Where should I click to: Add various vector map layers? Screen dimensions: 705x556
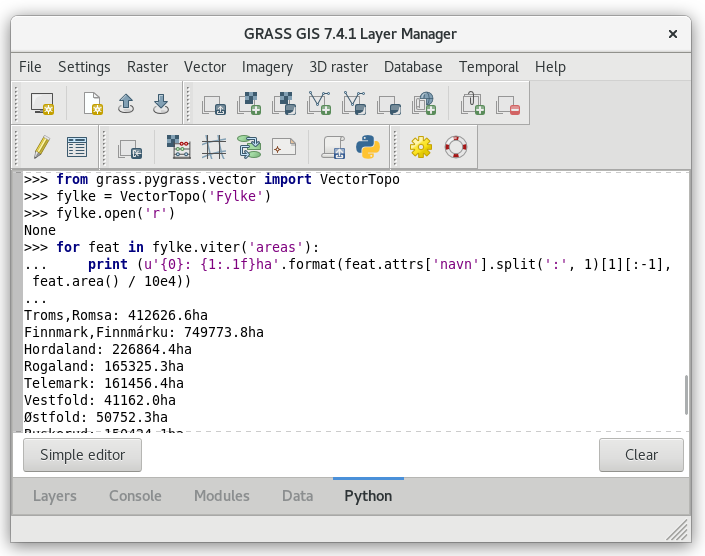pyautogui.click(x=354, y=103)
